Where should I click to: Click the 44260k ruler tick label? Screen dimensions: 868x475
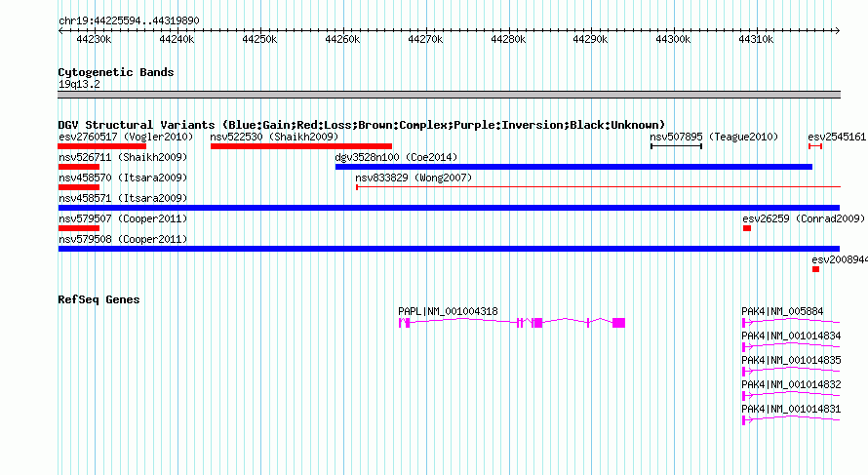click(342, 39)
